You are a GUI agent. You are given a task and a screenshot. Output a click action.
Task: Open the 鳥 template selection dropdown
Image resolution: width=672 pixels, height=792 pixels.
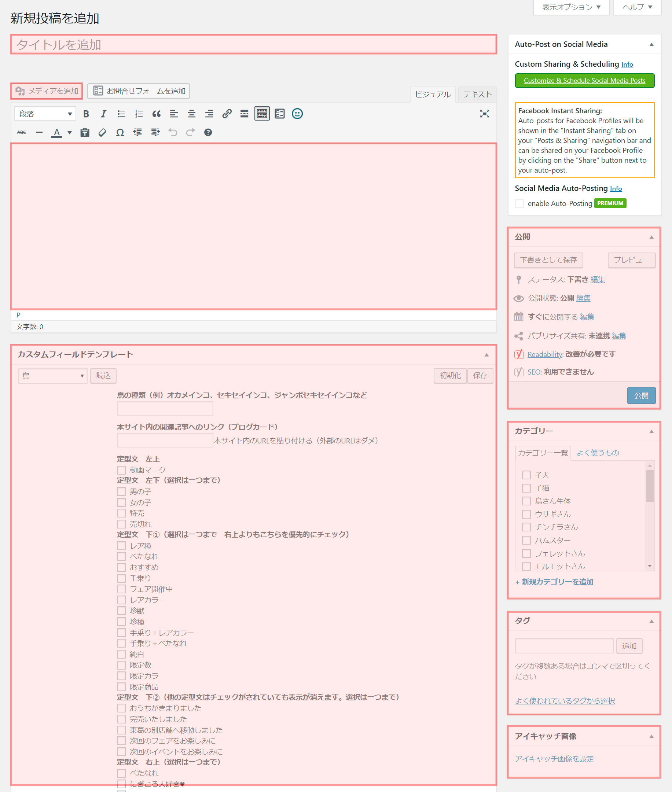pos(52,376)
